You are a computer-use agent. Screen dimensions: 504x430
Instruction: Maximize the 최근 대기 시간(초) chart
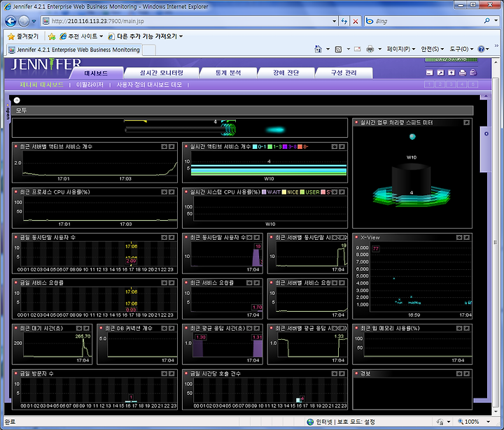click(x=87, y=328)
